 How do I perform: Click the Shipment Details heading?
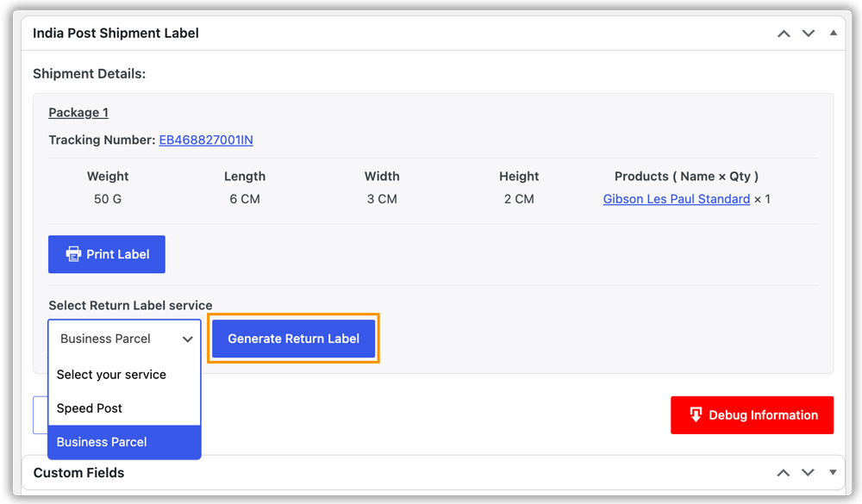coord(89,73)
